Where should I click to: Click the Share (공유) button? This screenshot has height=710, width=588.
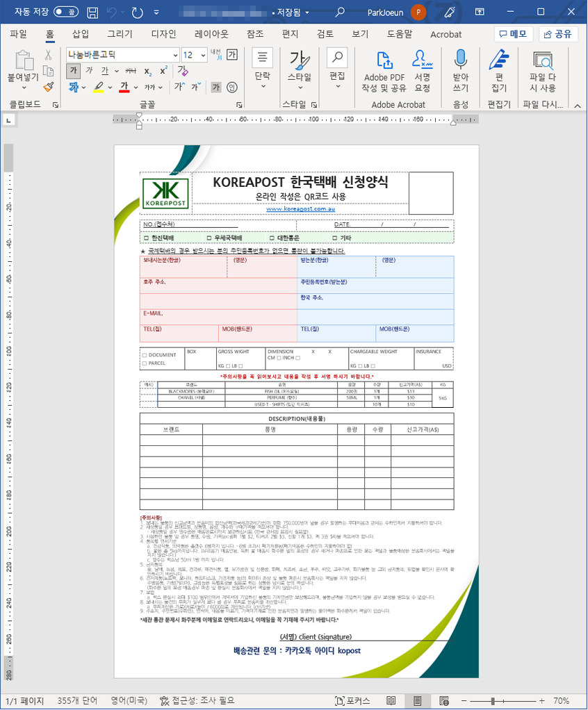pyautogui.click(x=558, y=34)
